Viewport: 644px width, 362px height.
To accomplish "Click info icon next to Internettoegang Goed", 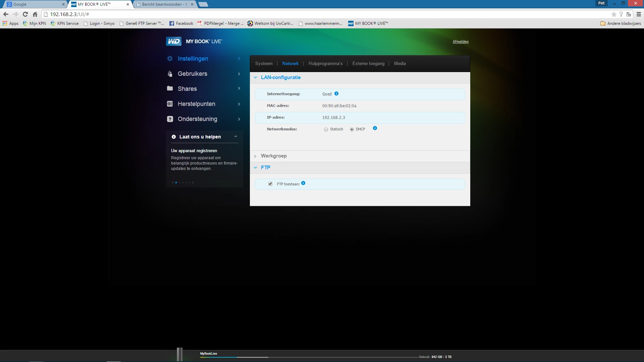I will coord(336,94).
